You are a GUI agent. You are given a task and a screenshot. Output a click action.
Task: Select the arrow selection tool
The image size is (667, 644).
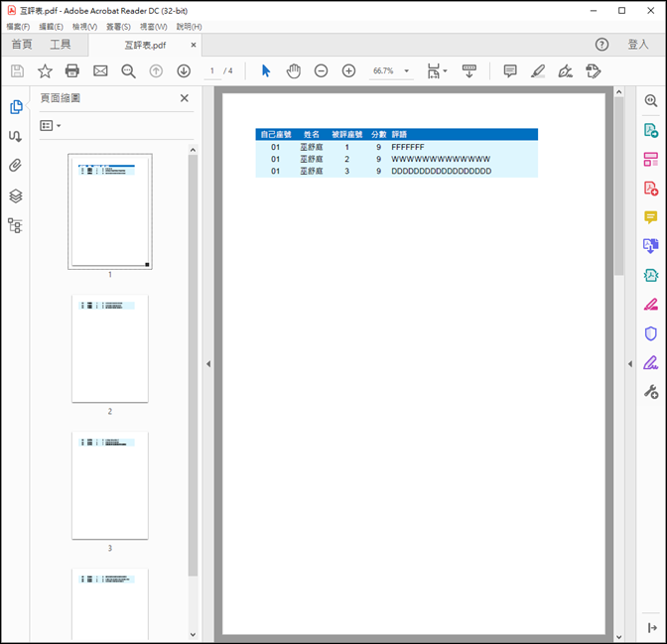266,71
